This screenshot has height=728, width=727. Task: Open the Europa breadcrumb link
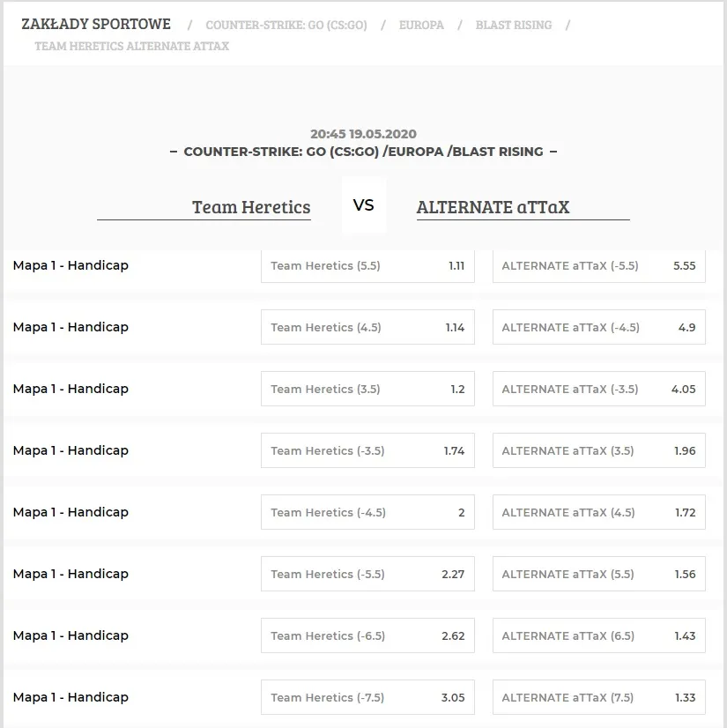coord(421,25)
